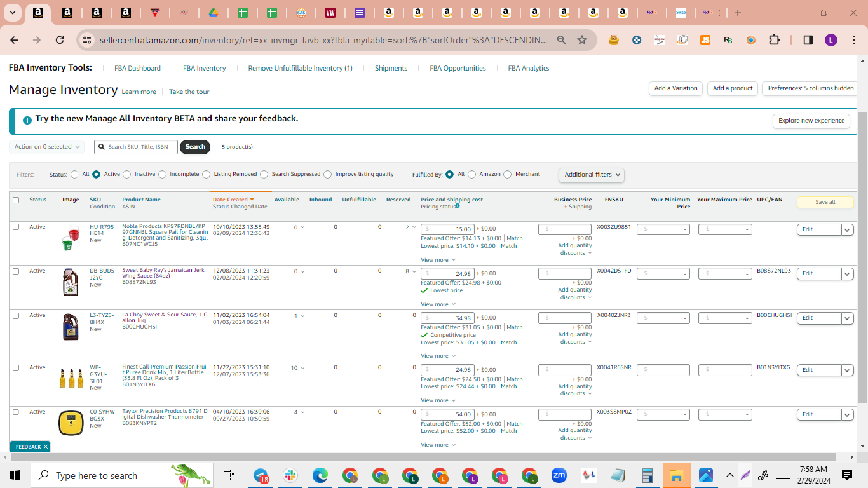Open Slack from the taskbar
Image resolution: width=868 pixels, height=488 pixels.
coord(290,475)
